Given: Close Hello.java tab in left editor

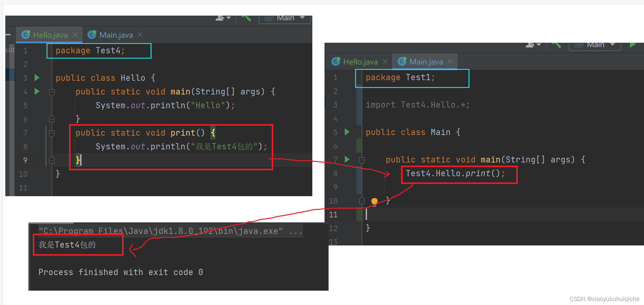Looking at the screenshot, I should pos(75,35).
